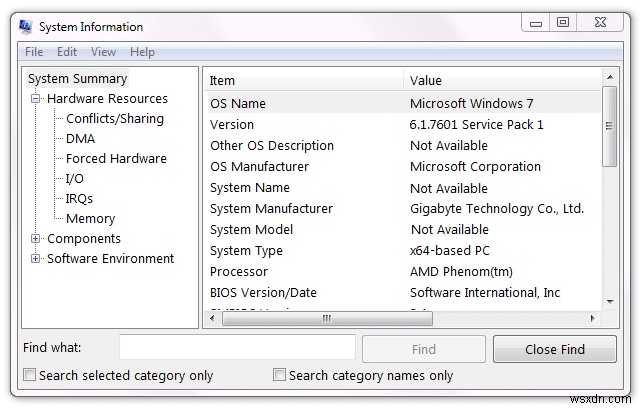
Task: Collapse the Hardware Resources node
Action: pyautogui.click(x=36, y=99)
